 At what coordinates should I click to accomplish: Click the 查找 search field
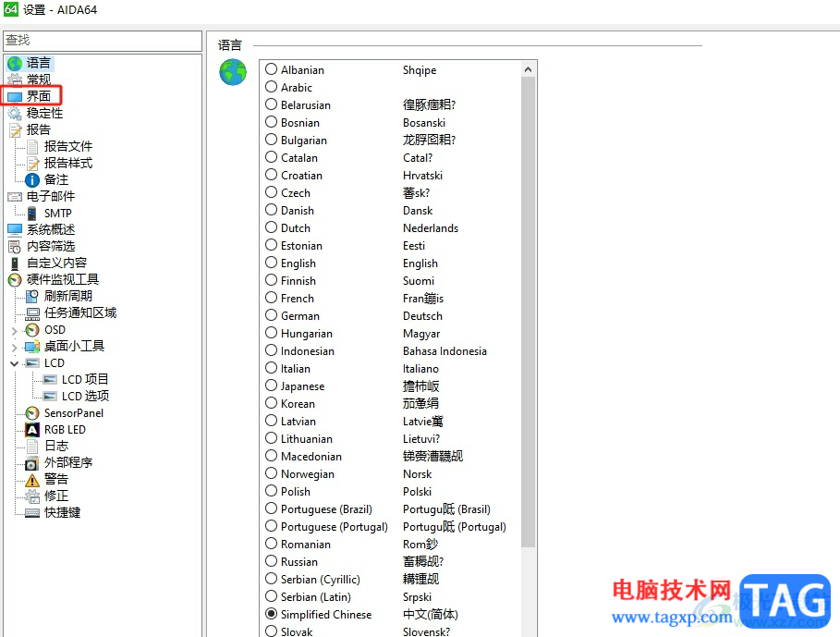(103, 40)
